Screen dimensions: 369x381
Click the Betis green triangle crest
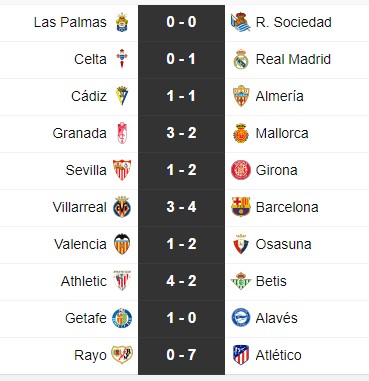[x=241, y=281]
